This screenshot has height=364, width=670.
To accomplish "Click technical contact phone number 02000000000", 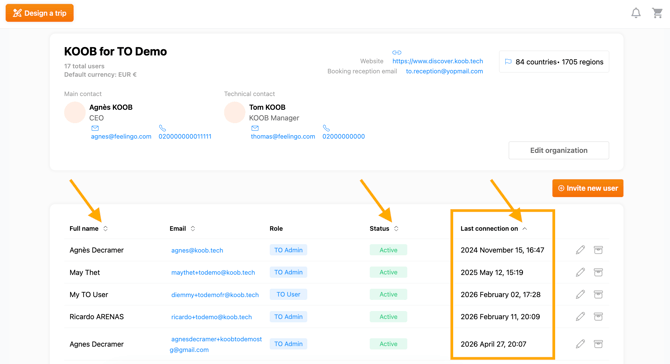I will pyautogui.click(x=344, y=137).
